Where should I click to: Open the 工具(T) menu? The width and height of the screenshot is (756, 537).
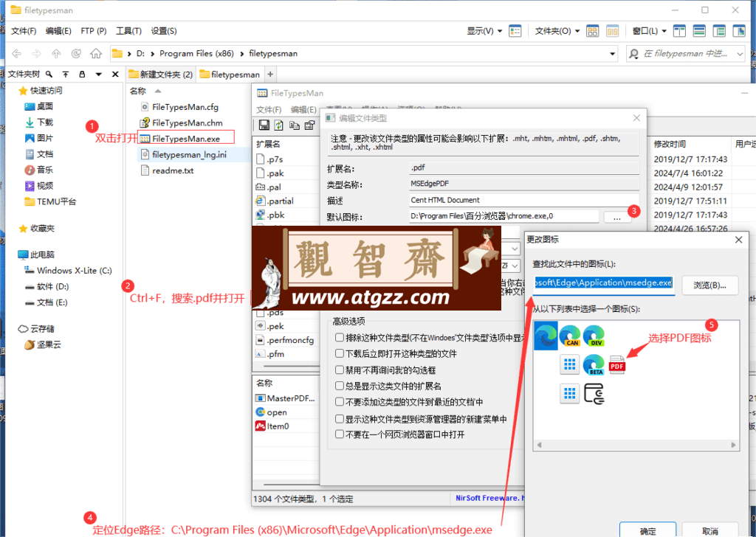pos(128,31)
